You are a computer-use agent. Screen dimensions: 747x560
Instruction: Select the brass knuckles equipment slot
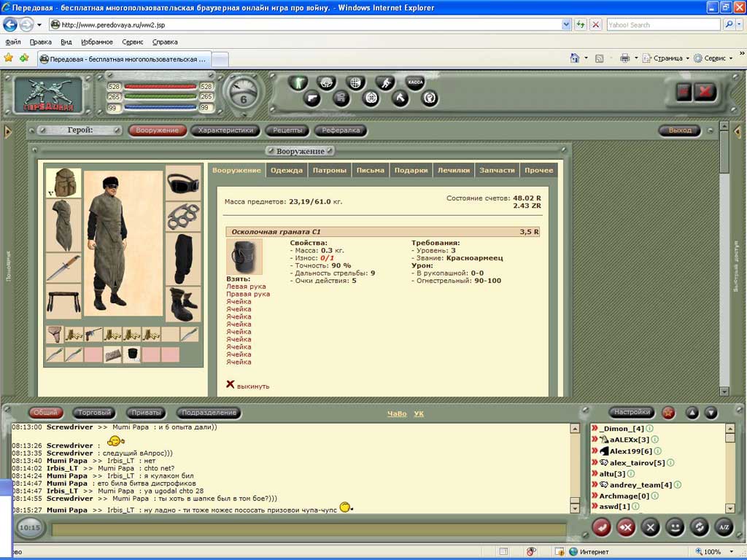183,217
